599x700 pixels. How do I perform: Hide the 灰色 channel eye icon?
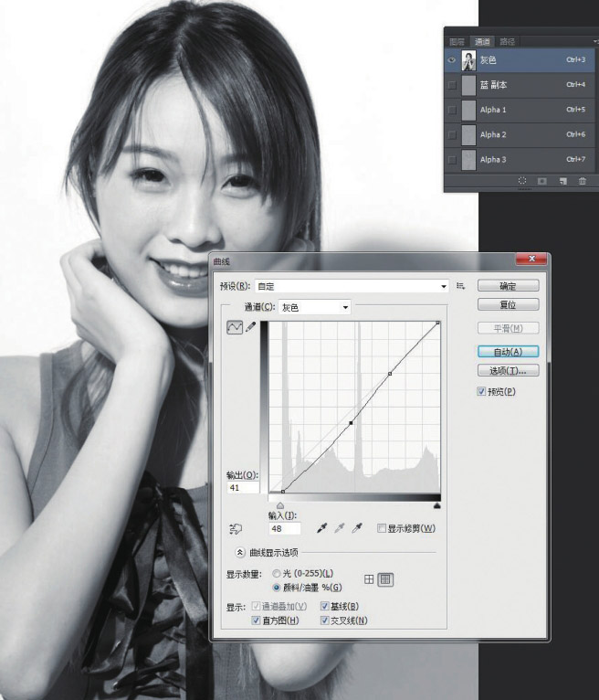(x=452, y=60)
